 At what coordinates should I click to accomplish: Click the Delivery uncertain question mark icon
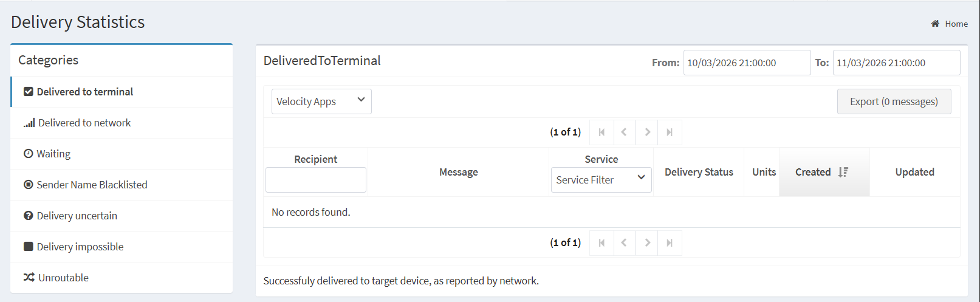click(29, 216)
